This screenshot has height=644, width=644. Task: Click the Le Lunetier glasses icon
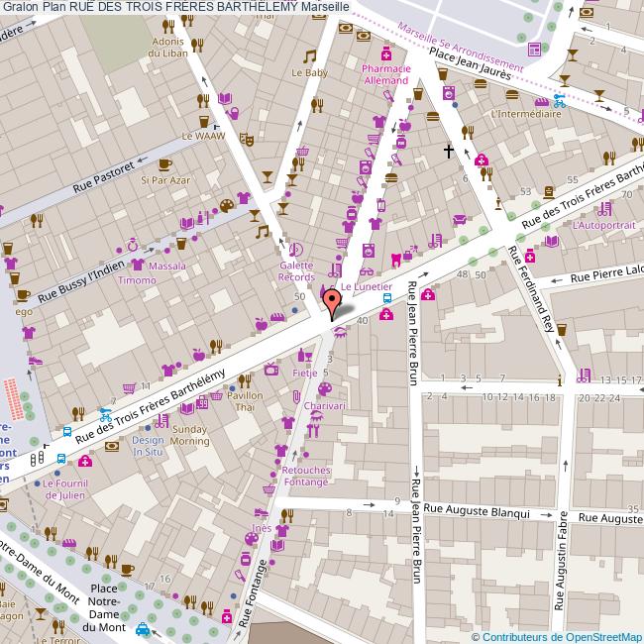tap(367, 271)
